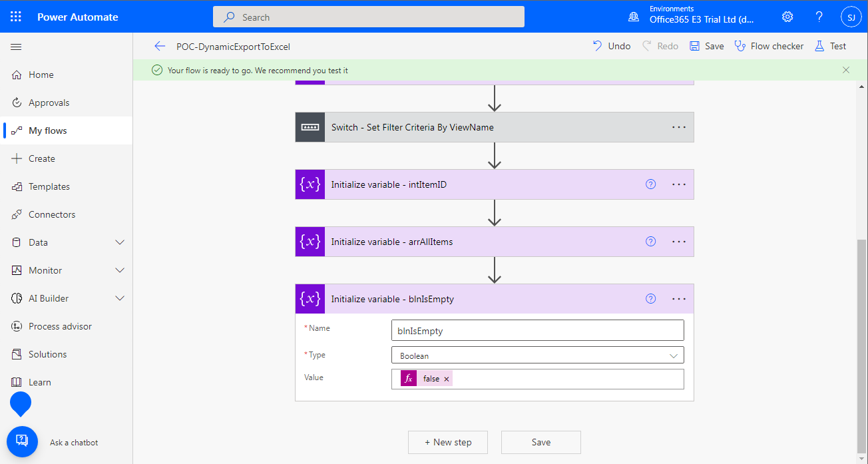Click the false expression token
This screenshot has height=464, width=868.
click(x=427, y=379)
